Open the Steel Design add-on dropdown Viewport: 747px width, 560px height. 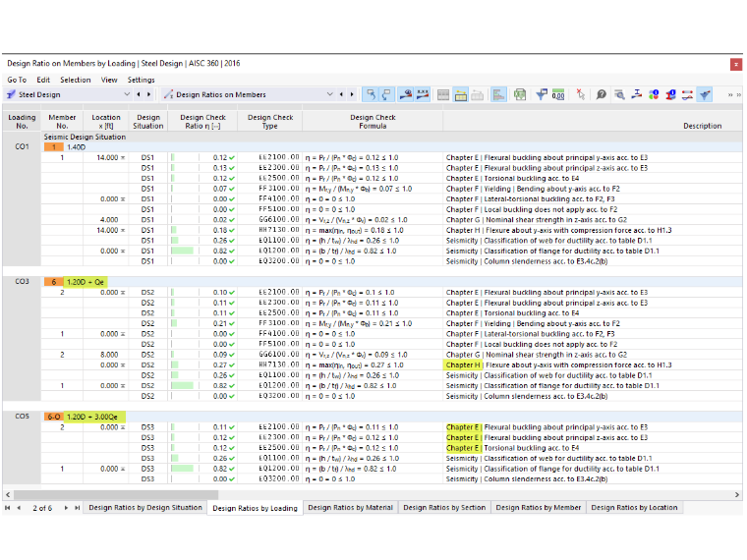(x=127, y=94)
